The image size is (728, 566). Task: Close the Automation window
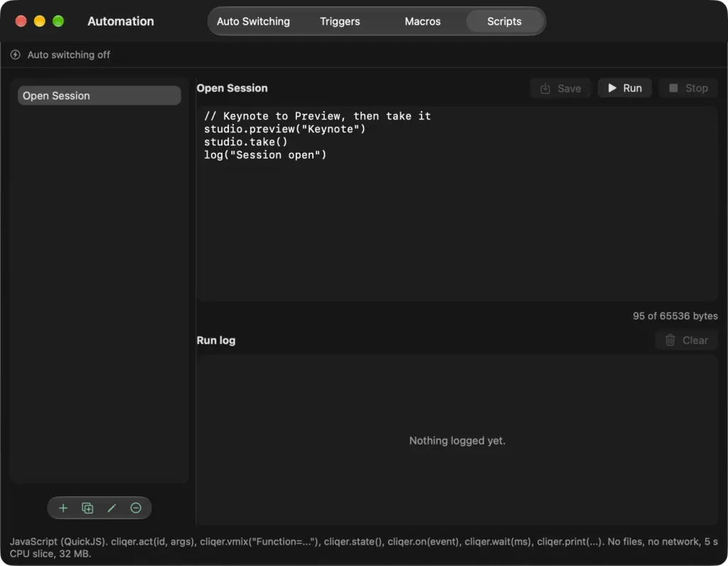click(x=21, y=21)
